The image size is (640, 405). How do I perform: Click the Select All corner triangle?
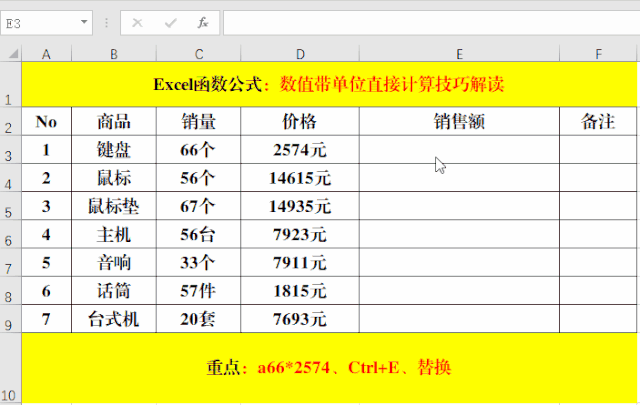[11, 53]
